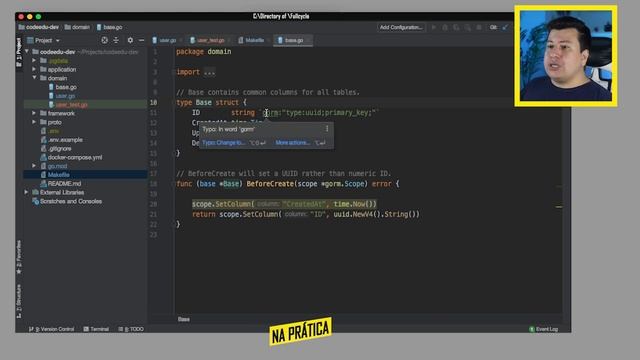This screenshot has height=360, width=640.
Task: Click the Run arrow icon in toolbar
Action: pos(433,27)
